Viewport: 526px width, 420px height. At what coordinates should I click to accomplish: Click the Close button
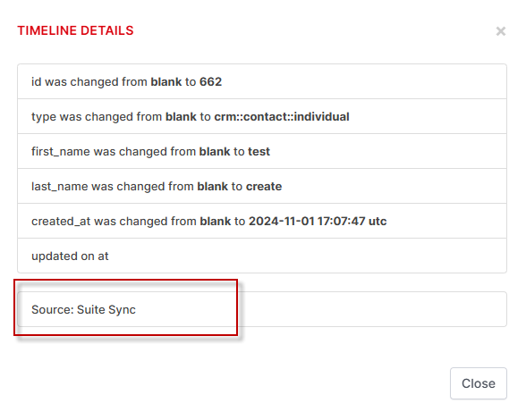coord(479,383)
